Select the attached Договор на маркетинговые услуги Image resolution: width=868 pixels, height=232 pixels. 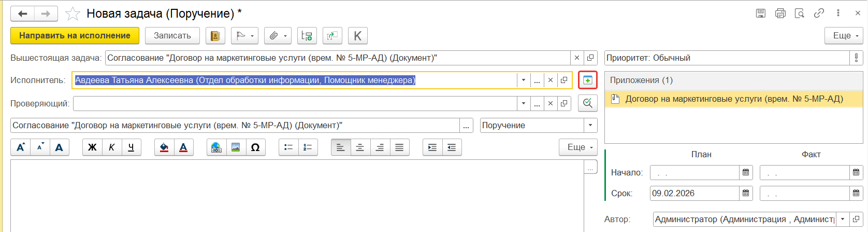point(734,99)
